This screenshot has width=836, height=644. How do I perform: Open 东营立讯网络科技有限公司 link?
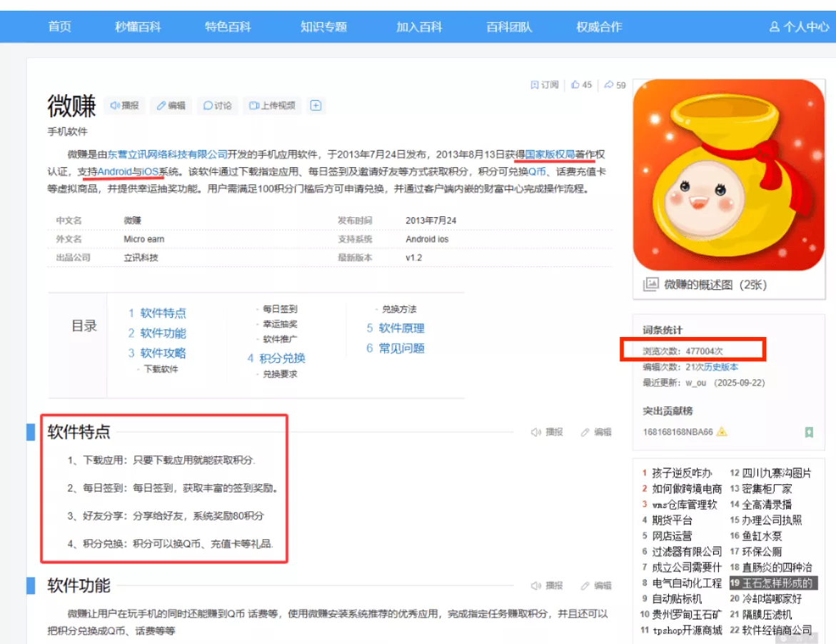click(x=167, y=155)
